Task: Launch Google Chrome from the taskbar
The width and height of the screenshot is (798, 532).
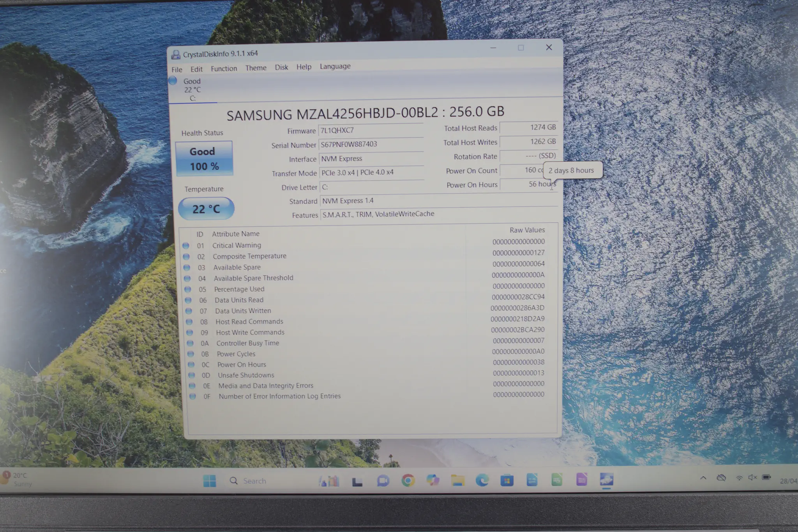Action: coord(408,481)
